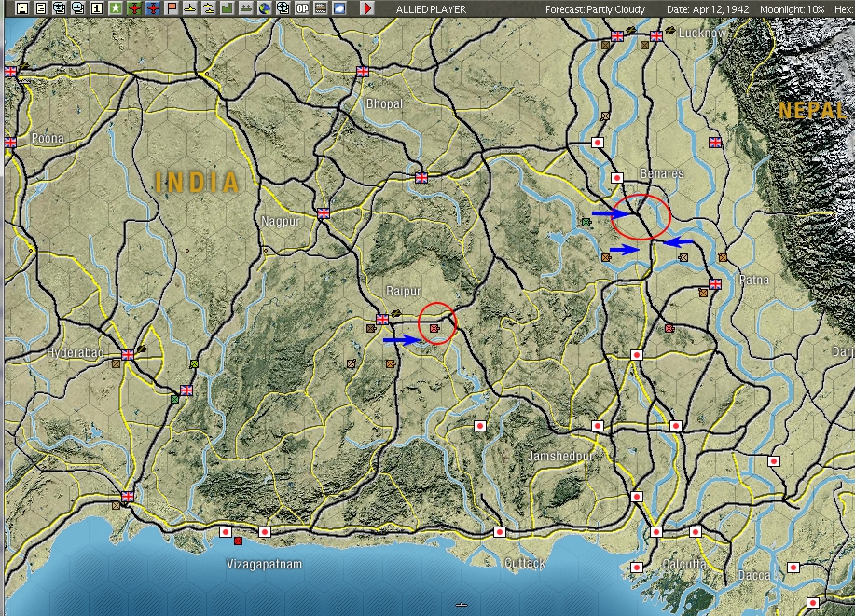Select the British flag base near Lucknow label

pyautogui.click(x=656, y=36)
